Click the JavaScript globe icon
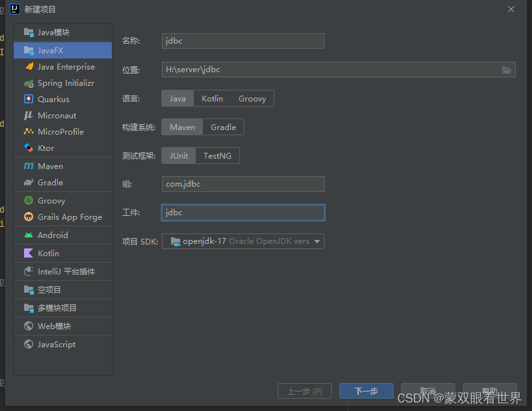Image resolution: width=532 pixels, height=411 pixels. tap(29, 344)
